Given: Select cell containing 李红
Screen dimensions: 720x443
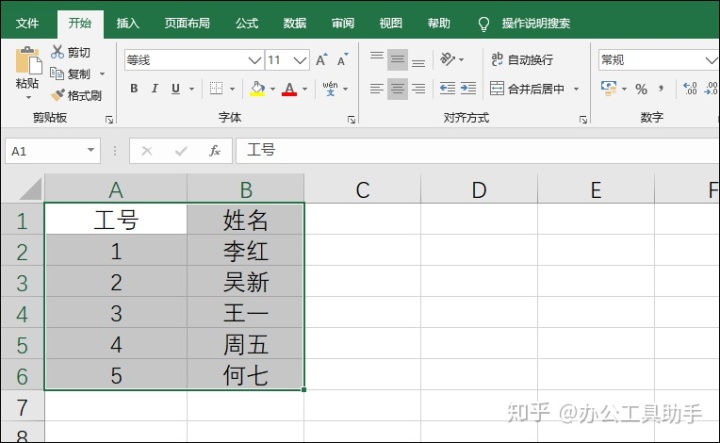Looking at the screenshot, I should click(x=246, y=251).
